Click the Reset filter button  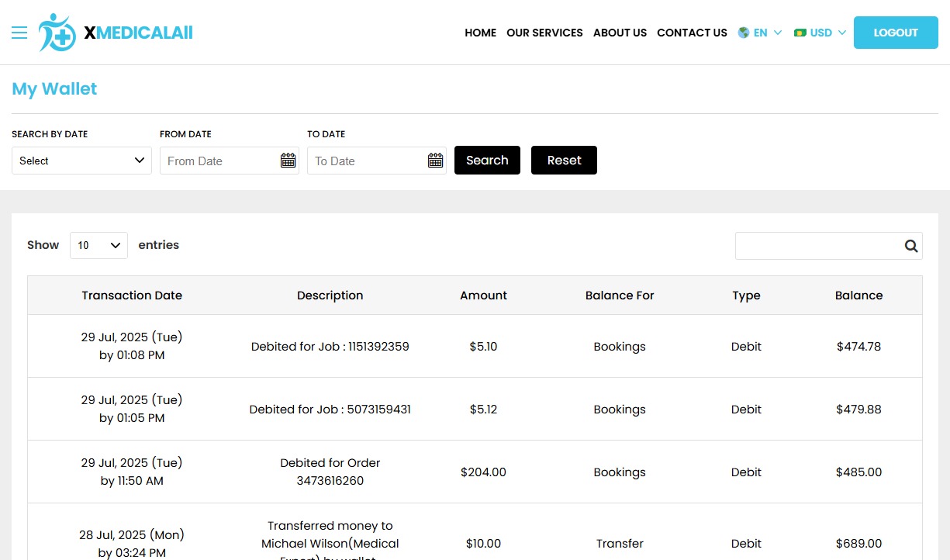tap(564, 161)
